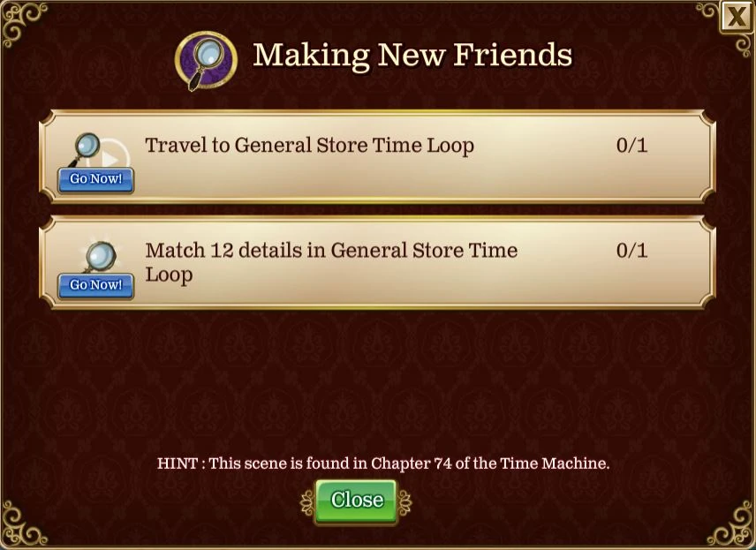Click the purple magnifying glass quest emblem
Screen dimensions: 756x550
[x=206, y=61]
